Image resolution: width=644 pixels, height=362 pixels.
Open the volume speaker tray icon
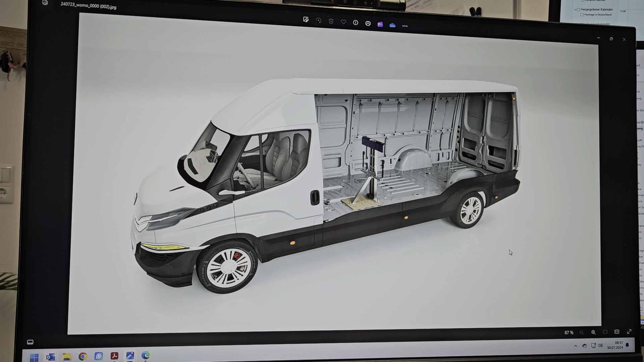[600, 346]
